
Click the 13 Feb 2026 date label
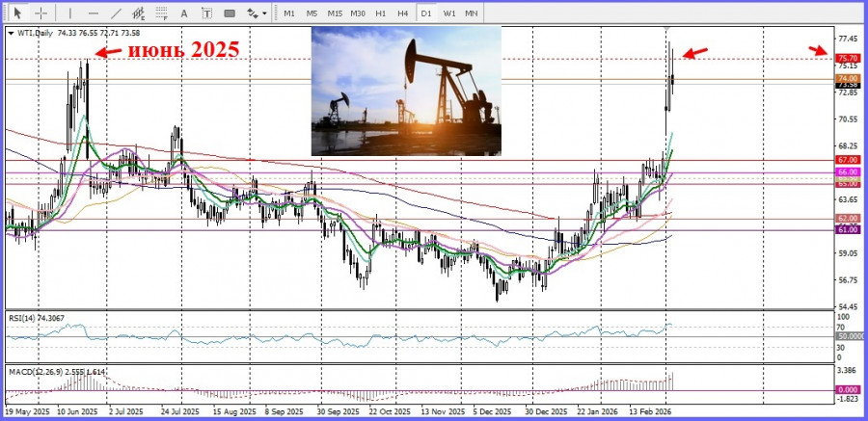coord(649,412)
